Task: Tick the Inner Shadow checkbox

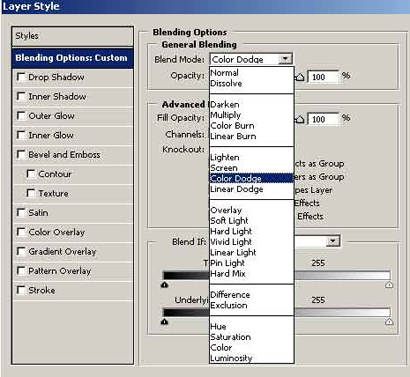Action: (21, 96)
